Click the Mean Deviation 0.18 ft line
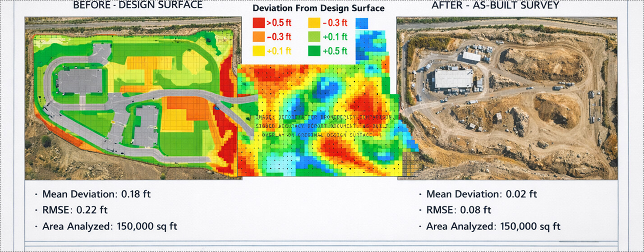The image size is (644, 252). click(96, 194)
